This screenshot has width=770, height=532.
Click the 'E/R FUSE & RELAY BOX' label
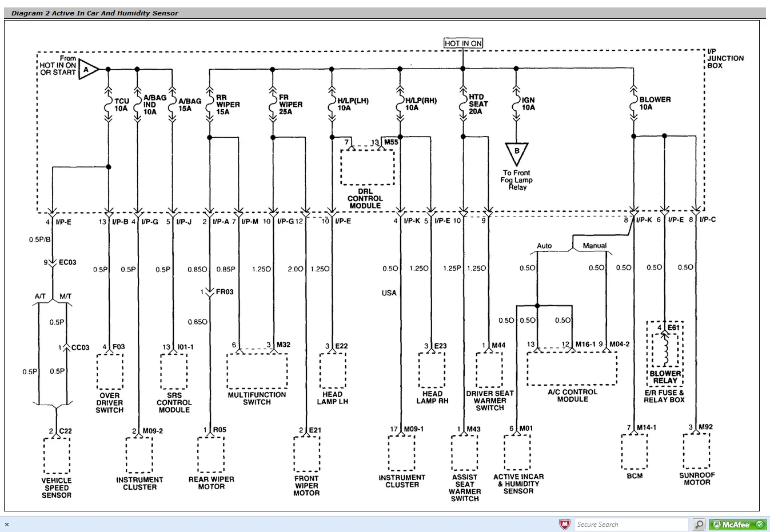tap(664, 396)
